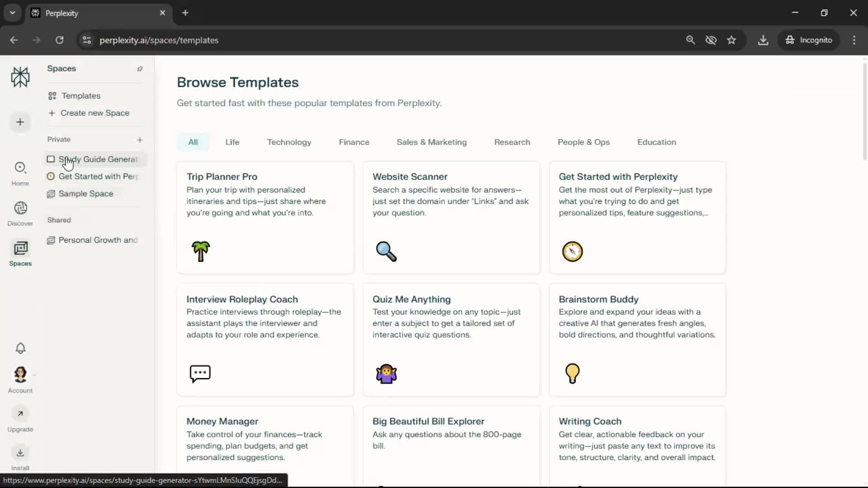Open the Discover globe icon

[20, 208]
